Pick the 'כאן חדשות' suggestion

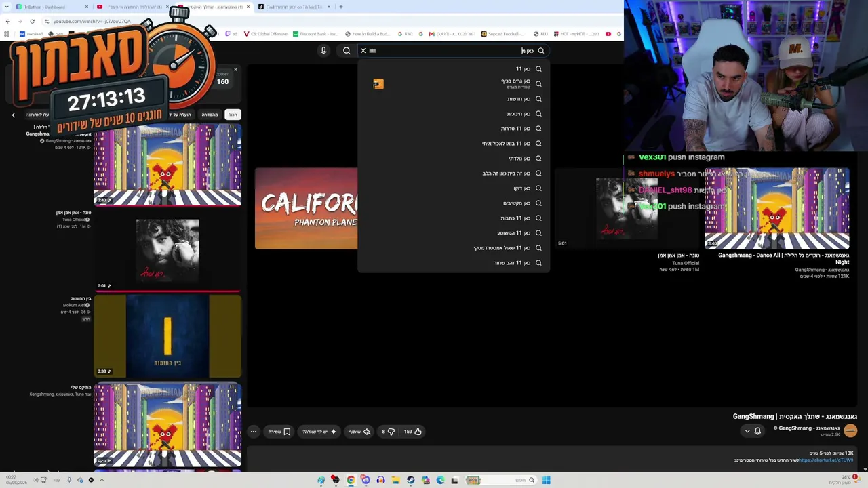[x=454, y=99]
